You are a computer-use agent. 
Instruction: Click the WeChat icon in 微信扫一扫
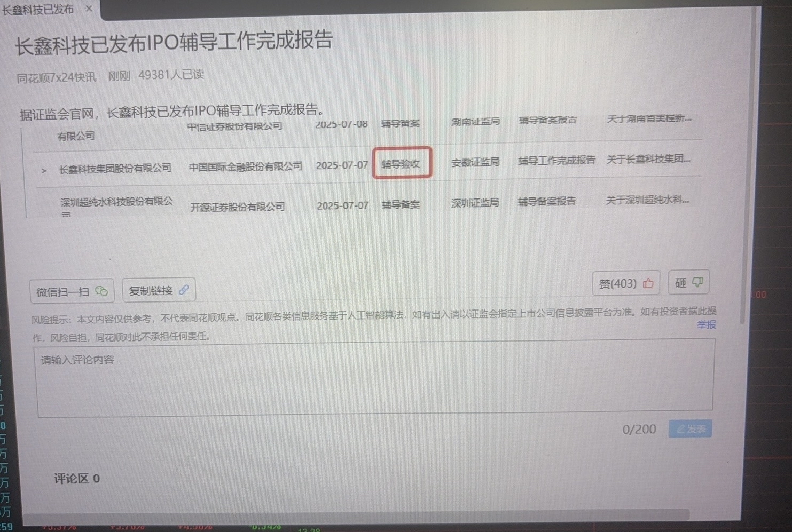pyautogui.click(x=101, y=291)
